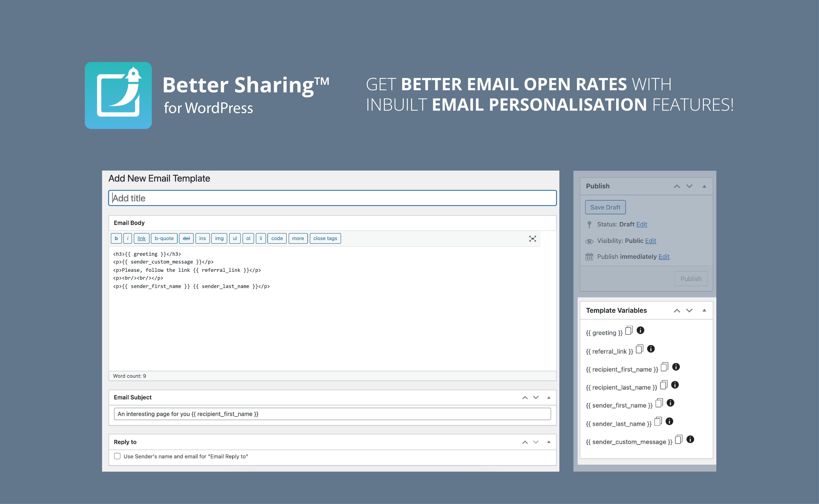Image resolution: width=819 pixels, height=504 pixels.
Task: Move Reply to panel down
Action: (536, 442)
